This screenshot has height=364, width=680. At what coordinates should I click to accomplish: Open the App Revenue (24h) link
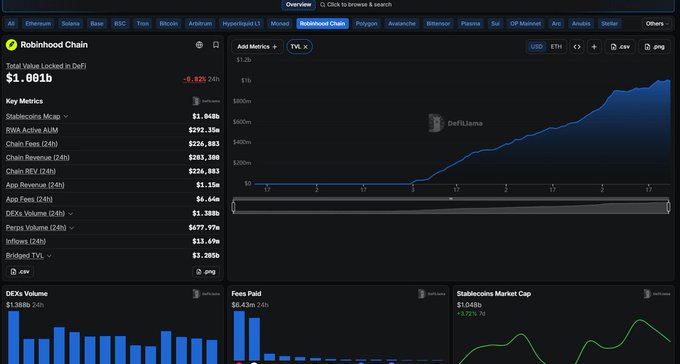(x=35, y=185)
